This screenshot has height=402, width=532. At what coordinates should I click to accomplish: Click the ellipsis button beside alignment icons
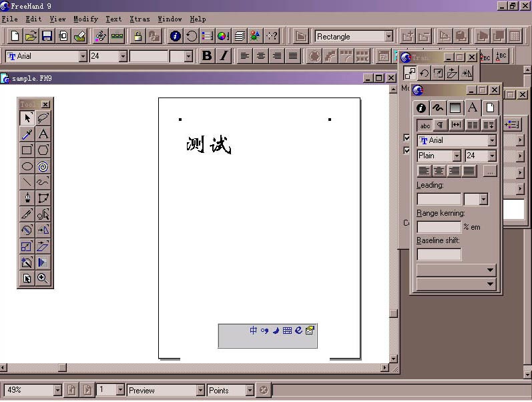pos(489,171)
